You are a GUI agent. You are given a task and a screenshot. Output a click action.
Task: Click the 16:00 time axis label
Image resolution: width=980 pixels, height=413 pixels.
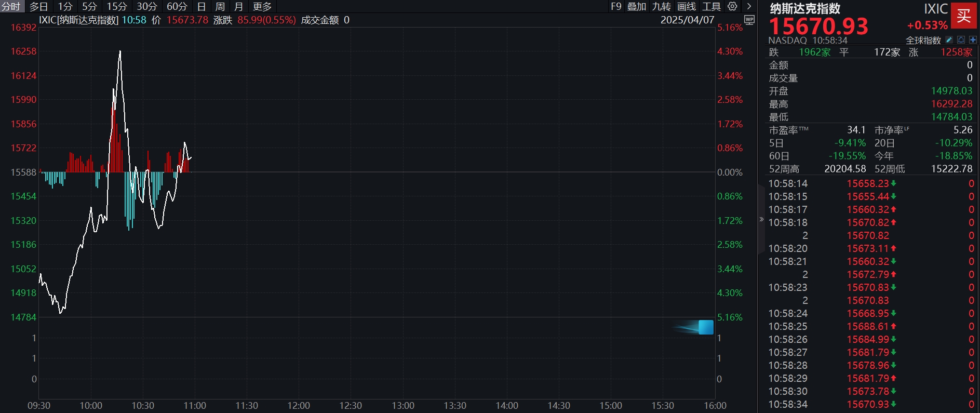715,406
